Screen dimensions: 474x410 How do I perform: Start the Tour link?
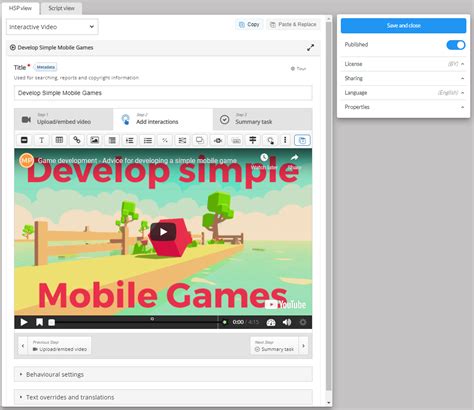298,69
